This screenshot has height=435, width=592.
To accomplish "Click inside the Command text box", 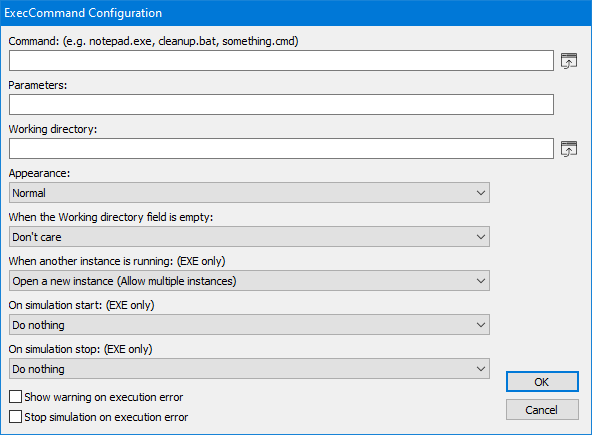I will (281, 60).
